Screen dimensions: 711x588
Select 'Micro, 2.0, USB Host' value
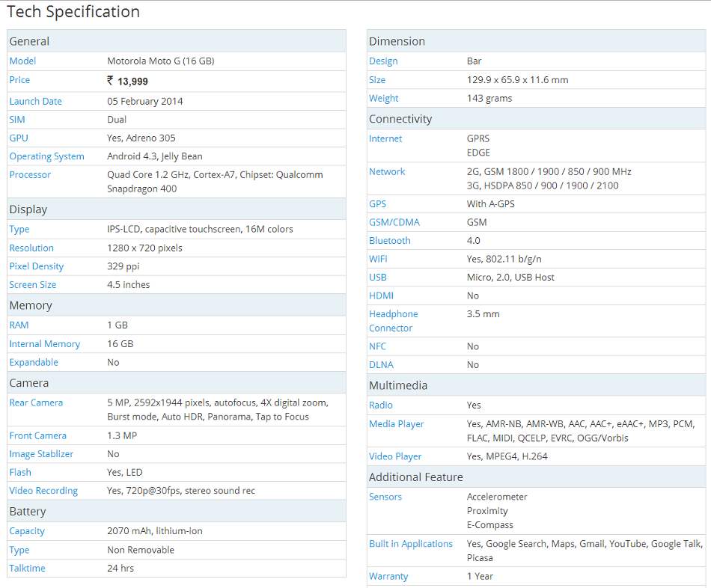[x=510, y=278]
